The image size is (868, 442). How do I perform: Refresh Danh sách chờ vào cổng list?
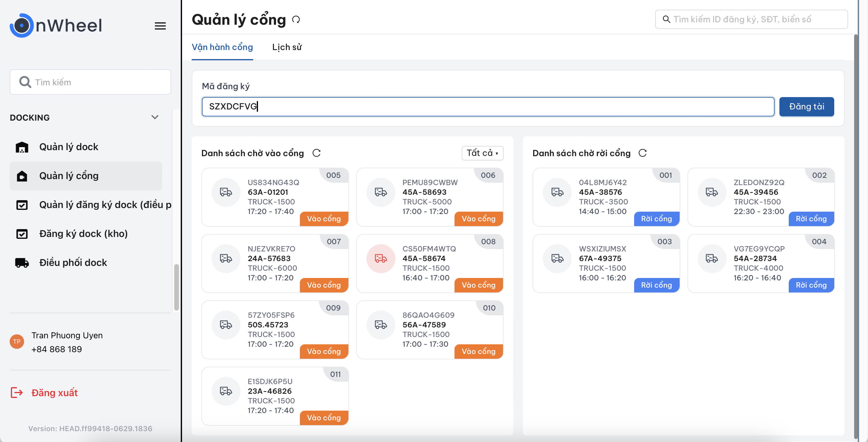point(316,153)
